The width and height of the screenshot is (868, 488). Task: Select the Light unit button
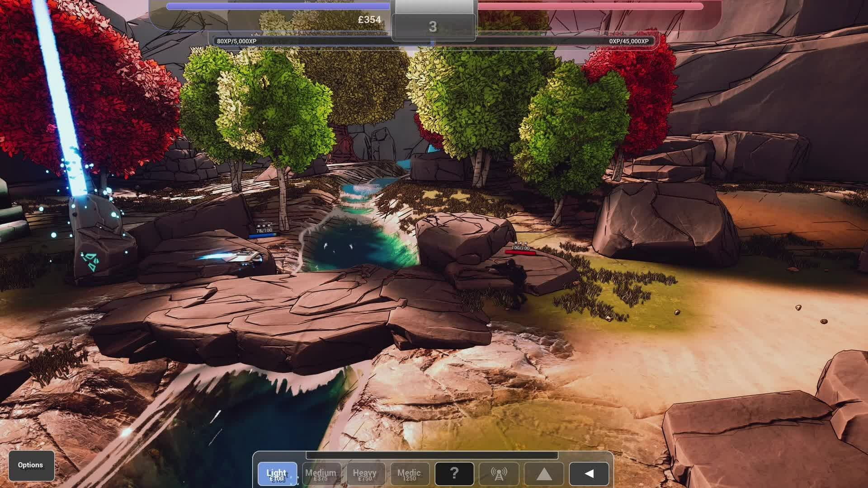coord(277,474)
